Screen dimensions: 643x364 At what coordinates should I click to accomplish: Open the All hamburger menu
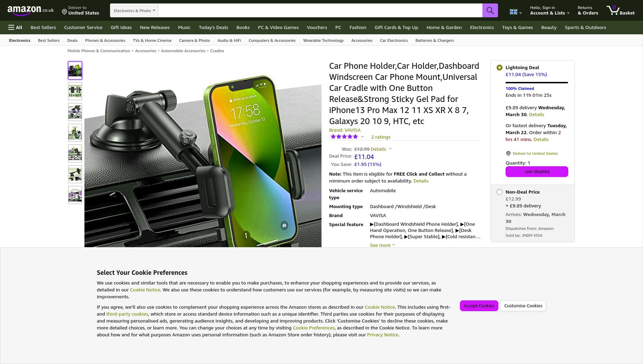point(15,27)
